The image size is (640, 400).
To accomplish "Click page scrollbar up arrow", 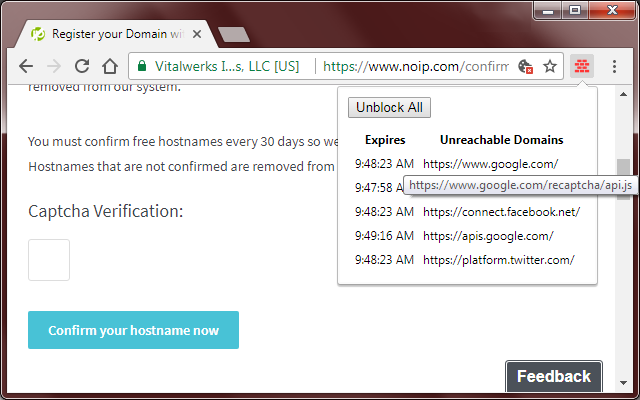I will [x=623, y=94].
